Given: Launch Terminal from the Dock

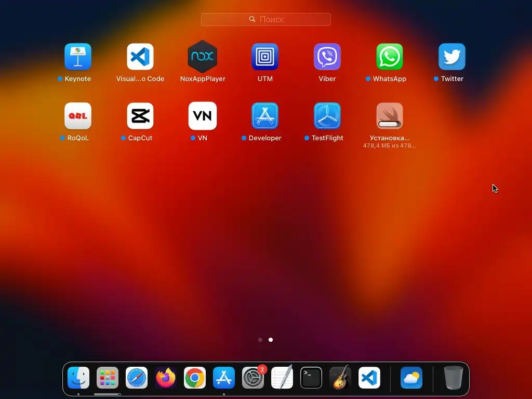Looking at the screenshot, I should point(311,378).
